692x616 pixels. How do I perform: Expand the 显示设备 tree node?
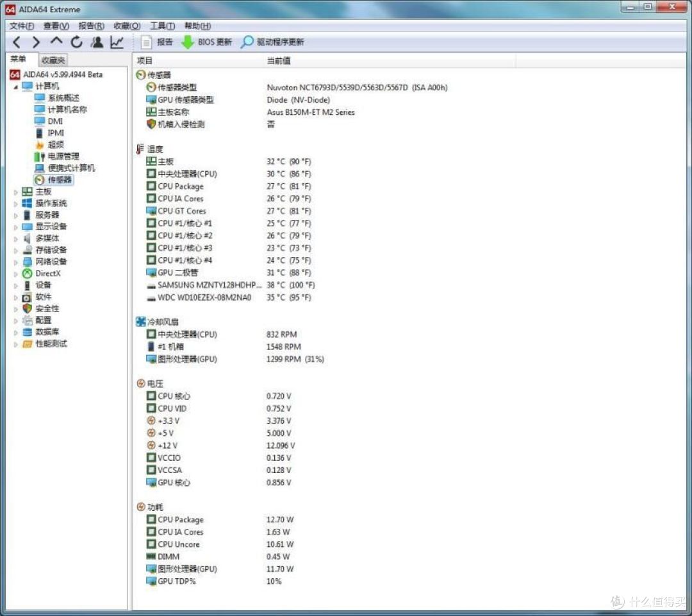pos(15,228)
